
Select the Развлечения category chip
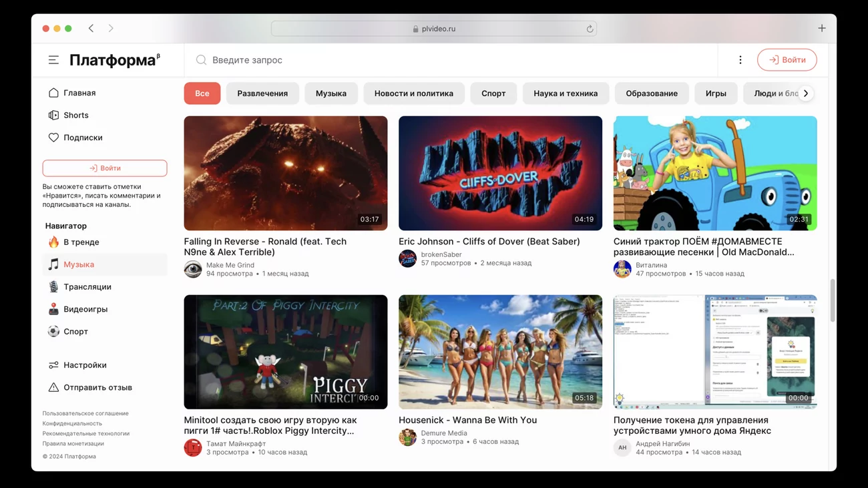(262, 93)
